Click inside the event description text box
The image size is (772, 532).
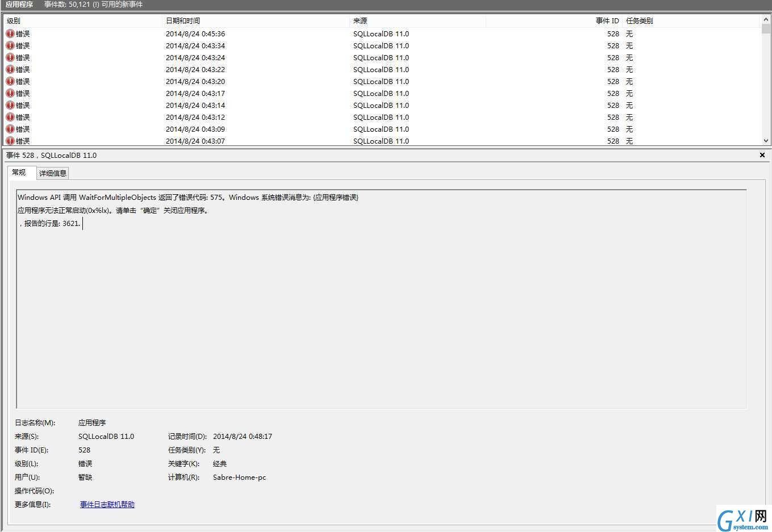click(x=381, y=299)
